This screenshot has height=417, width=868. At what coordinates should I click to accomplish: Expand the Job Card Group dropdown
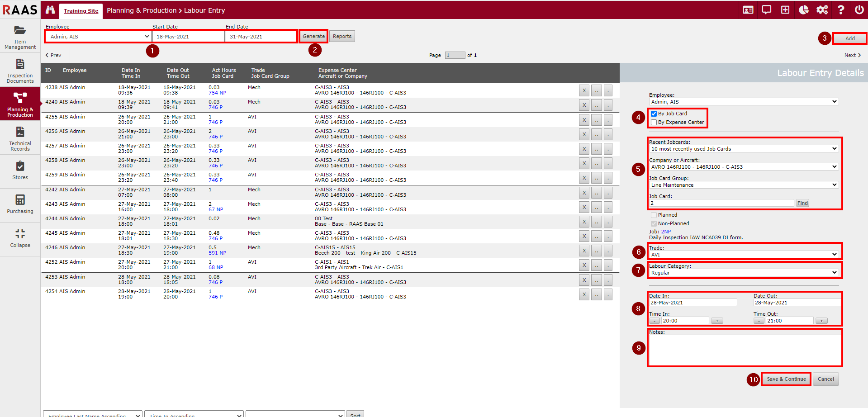tap(744, 185)
